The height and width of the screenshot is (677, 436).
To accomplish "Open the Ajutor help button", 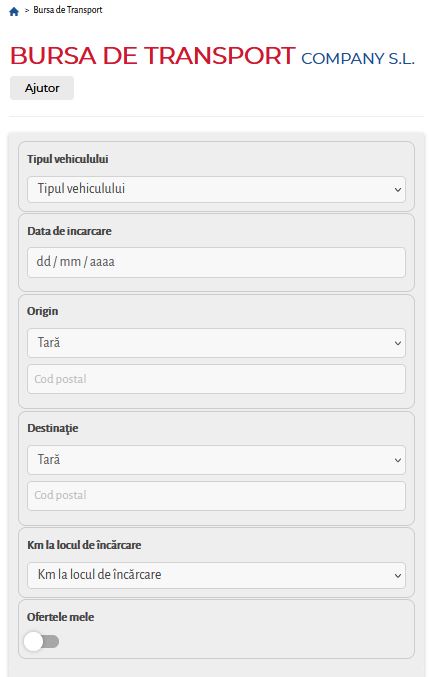I will click(42, 88).
